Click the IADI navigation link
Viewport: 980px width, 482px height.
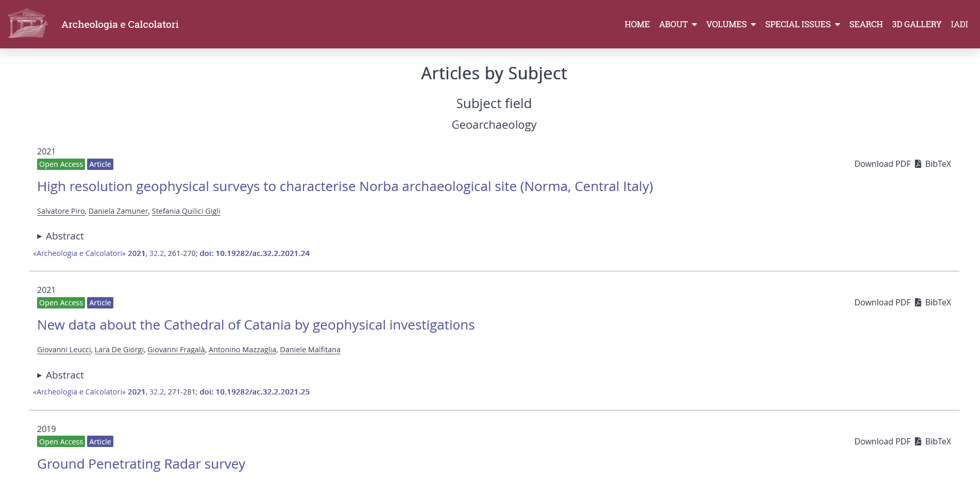click(959, 24)
